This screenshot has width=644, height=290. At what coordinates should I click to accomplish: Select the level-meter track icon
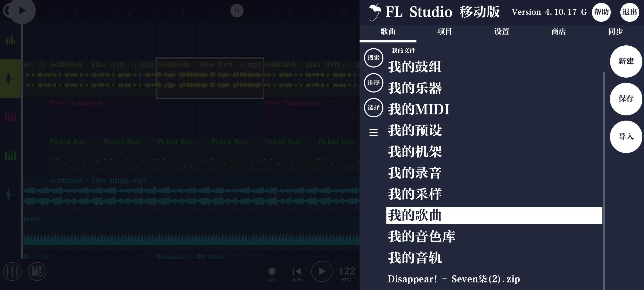pyautogui.click(x=10, y=40)
